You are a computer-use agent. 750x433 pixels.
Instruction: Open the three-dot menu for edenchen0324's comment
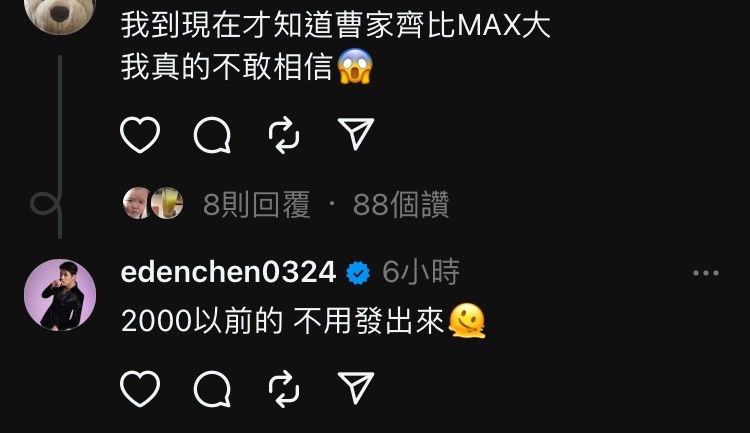click(x=706, y=273)
